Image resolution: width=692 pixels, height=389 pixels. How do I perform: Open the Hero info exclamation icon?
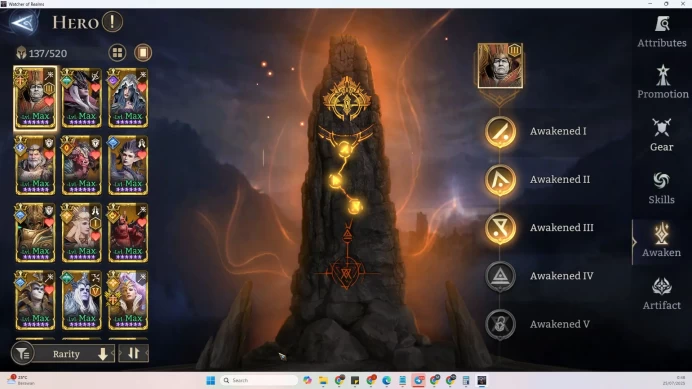[113, 22]
